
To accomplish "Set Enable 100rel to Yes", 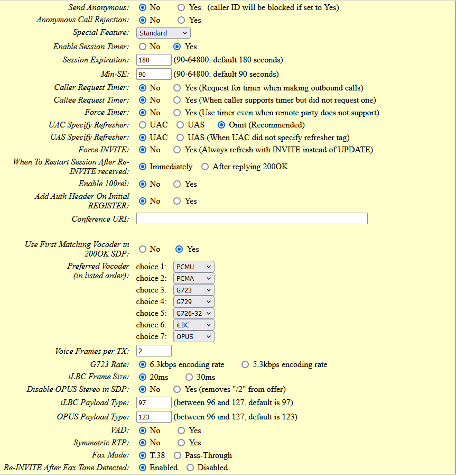I will (177, 184).
